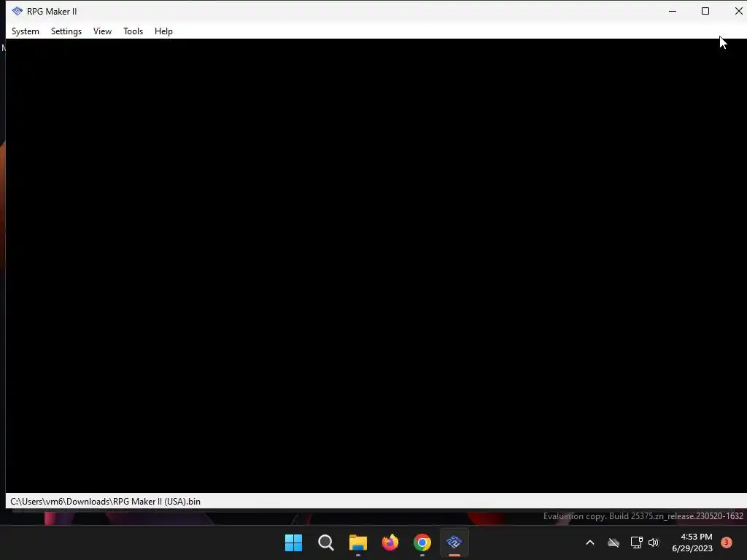Open the System menu

click(26, 31)
